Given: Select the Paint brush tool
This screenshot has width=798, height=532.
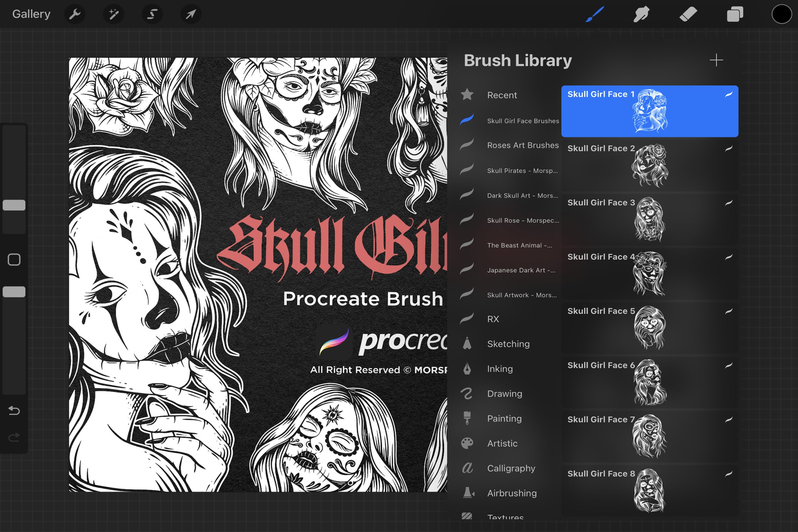Looking at the screenshot, I should coord(595,14).
